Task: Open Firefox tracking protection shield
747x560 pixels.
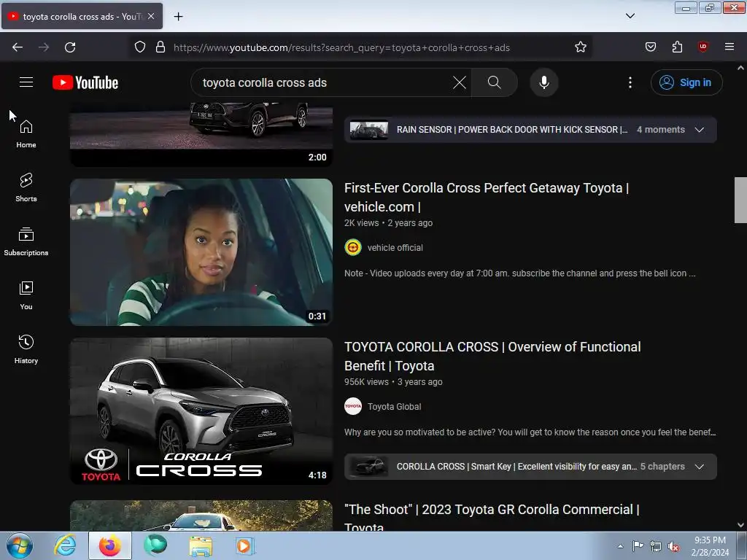Action: (139, 47)
